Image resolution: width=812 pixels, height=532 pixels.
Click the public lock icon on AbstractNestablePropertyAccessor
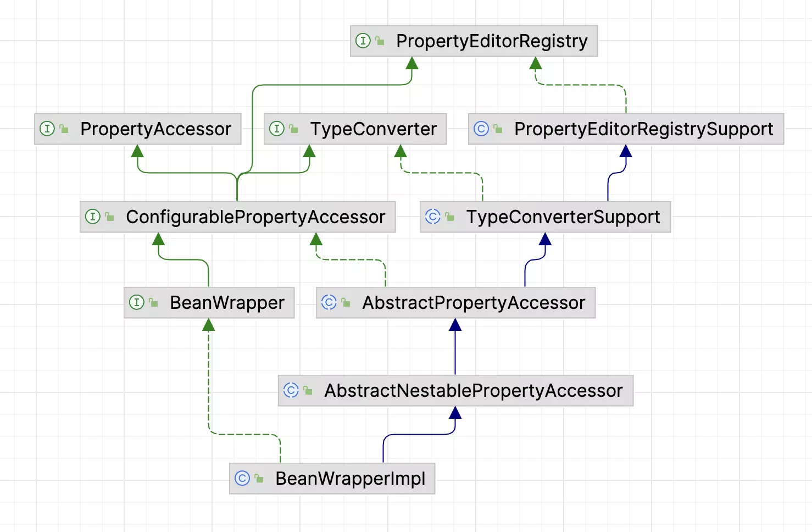coord(308,390)
